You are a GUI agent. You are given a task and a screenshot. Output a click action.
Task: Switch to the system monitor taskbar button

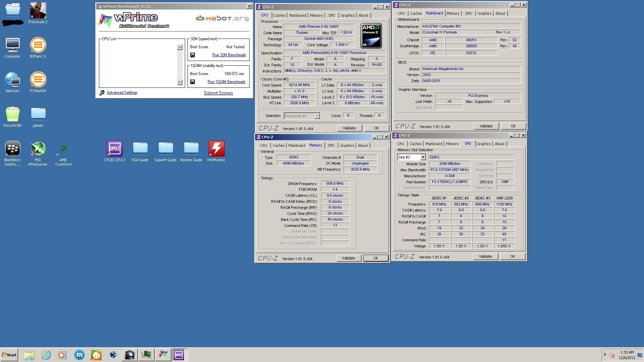146,355
